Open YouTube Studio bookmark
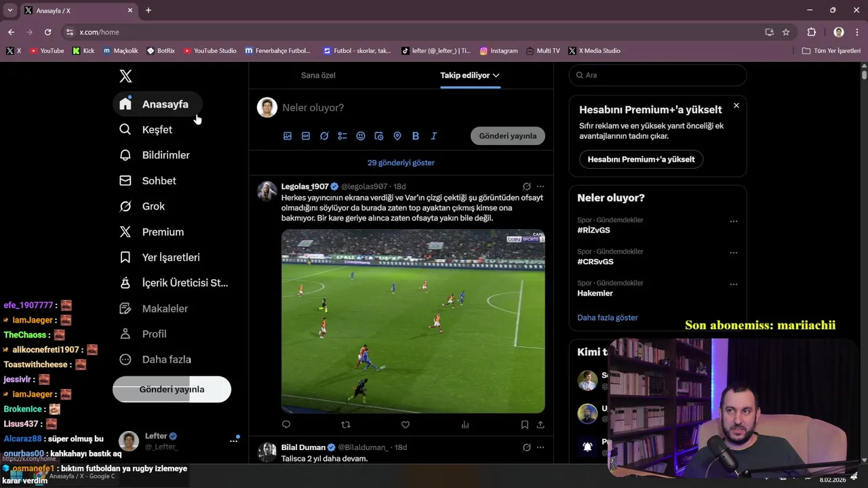Viewport: 868px width, 488px height. (210, 51)
